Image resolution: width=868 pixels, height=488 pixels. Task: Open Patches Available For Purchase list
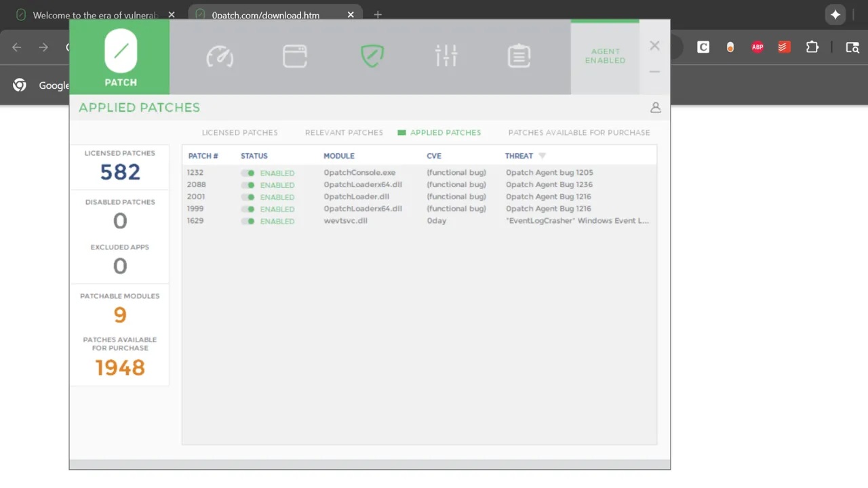[x=578, y=133]
